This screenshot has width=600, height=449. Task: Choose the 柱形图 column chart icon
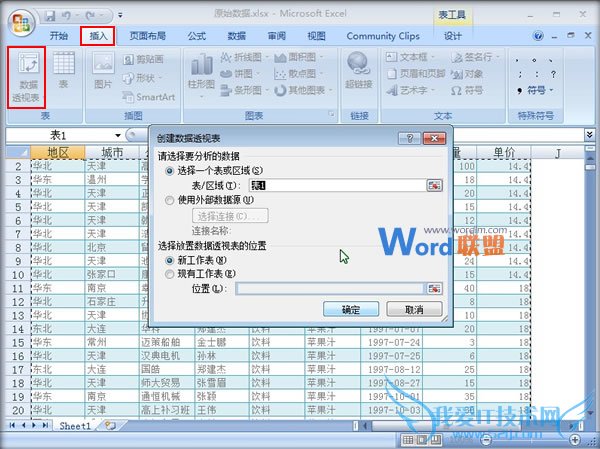201,75
